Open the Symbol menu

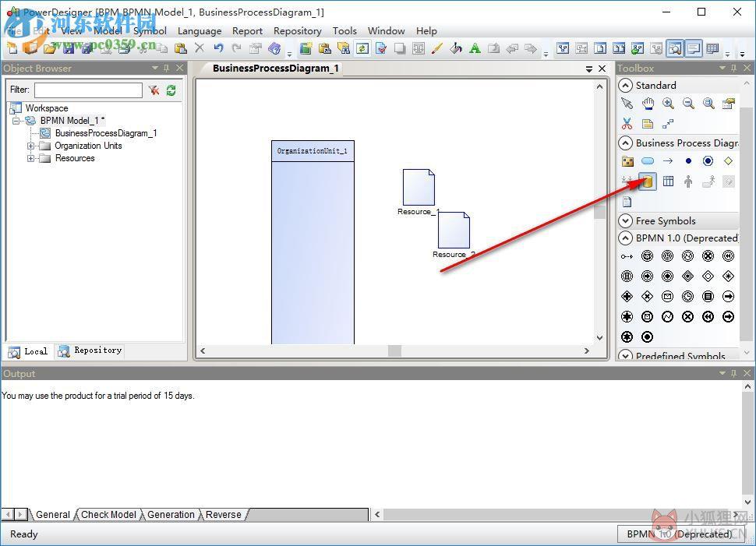[x=150, y=31]
